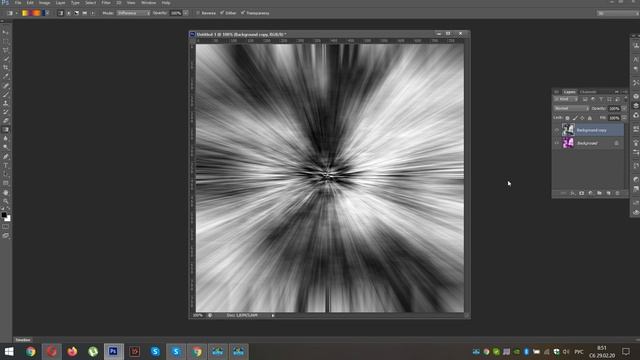Select the Gradient tool in toolbar
The height and width of the screenshot is (360, 640).
coord(5,129)
